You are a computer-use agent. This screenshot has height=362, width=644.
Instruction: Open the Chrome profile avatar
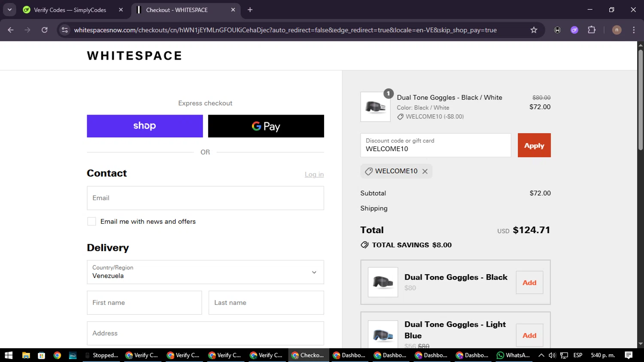pyautogui.click(x=617, y=30)
